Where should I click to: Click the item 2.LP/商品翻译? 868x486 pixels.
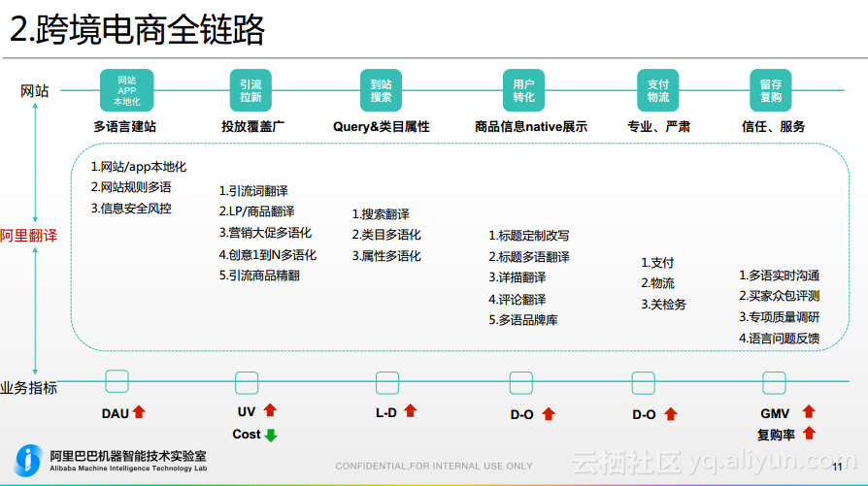[257, 211]
